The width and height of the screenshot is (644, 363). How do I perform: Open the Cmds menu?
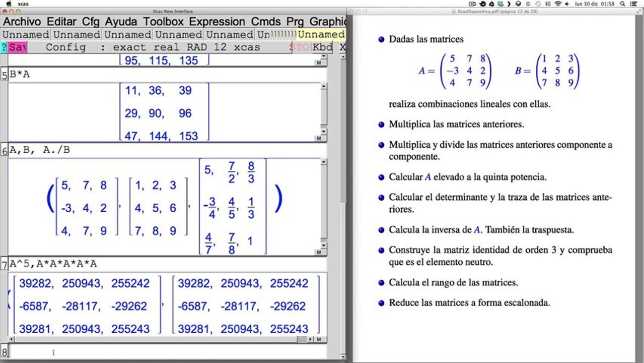point(267,22)
